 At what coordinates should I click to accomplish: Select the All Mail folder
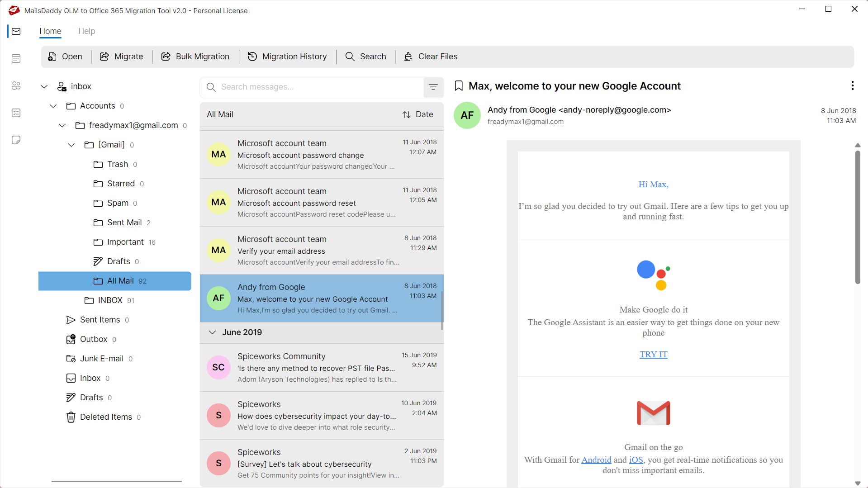point(115,281)
